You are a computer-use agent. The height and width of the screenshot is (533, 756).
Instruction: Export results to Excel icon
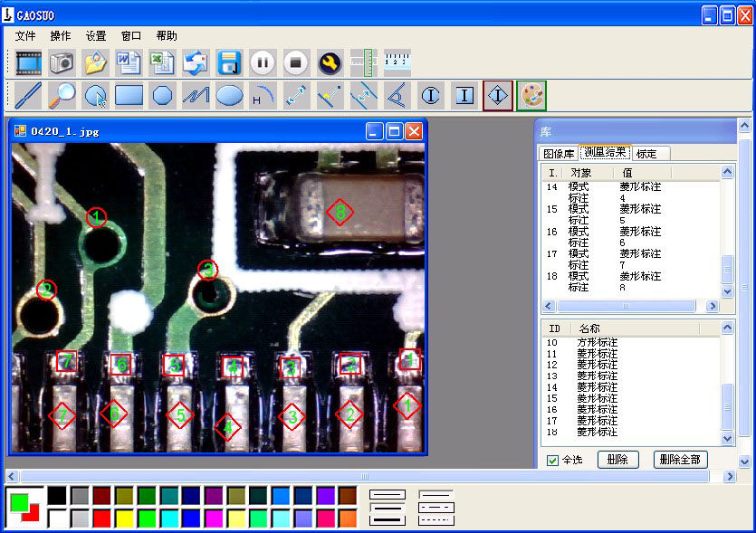click(x=162, y=62)
